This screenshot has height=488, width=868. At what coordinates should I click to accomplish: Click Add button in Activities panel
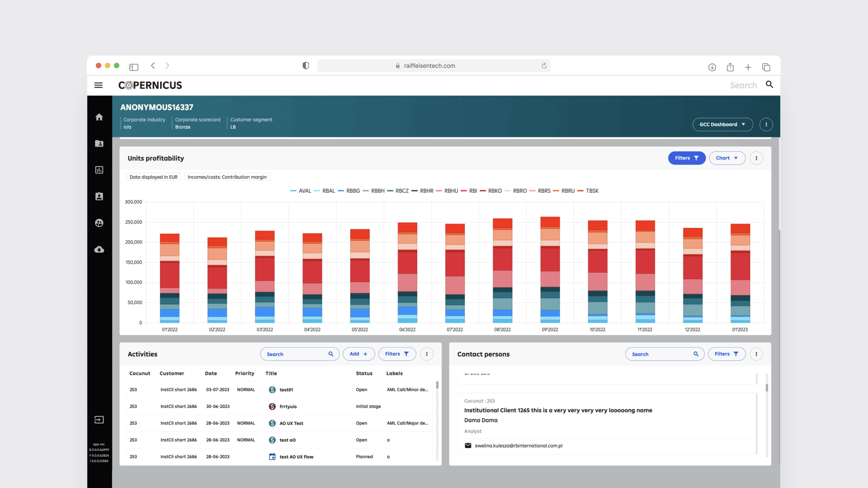pos(359,354)
